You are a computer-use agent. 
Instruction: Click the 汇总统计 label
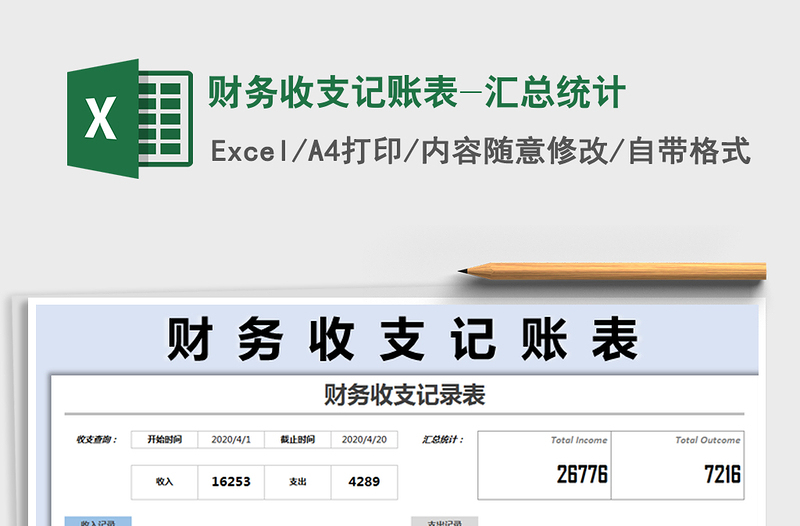click(x=443, y=439)
